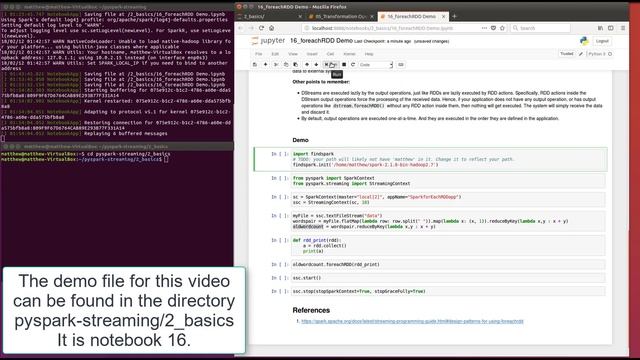
Task: Open the Insert menu in Jupyter
Action: (312, 54)
